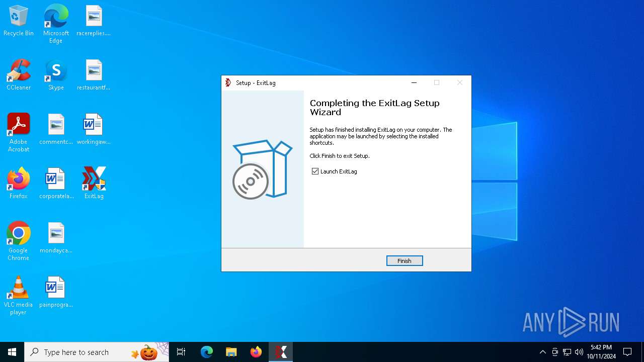
Task: Select the workingaw Word document
Action: pos(94,130)
